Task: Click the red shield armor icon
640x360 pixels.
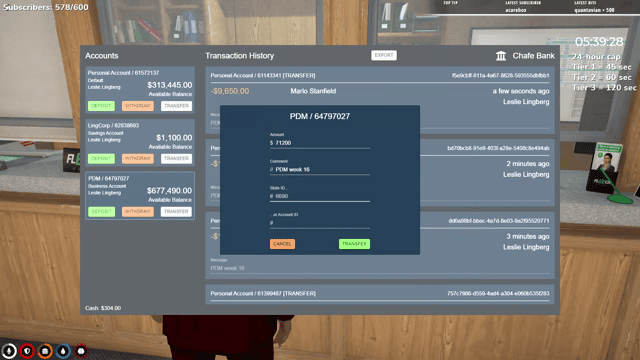Action: point(27,351)
